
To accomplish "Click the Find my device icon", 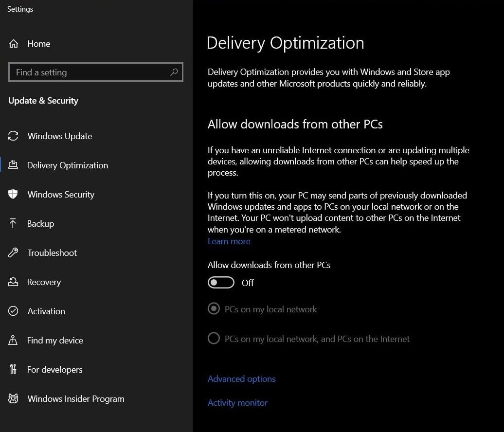I will point(13,340).
